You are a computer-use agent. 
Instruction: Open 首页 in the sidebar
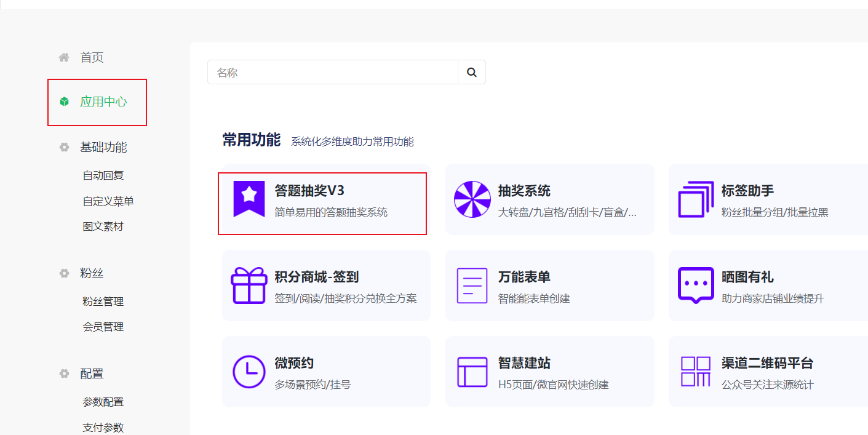click(92, 57)
